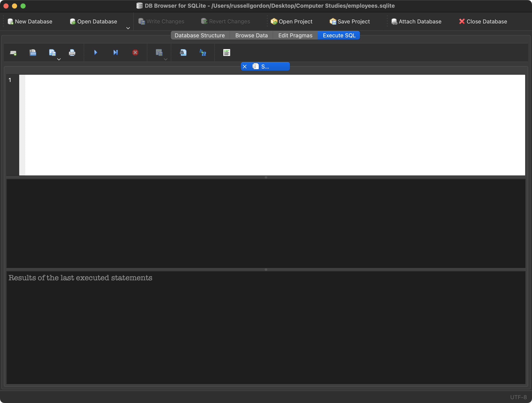Open the find text tool

183,53
